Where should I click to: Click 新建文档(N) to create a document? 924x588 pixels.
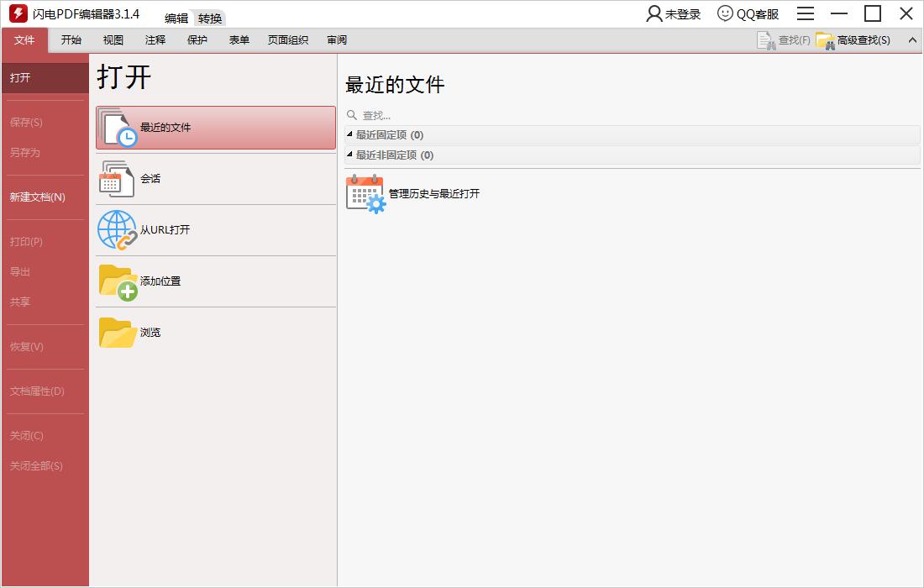[x=36, y=197]
